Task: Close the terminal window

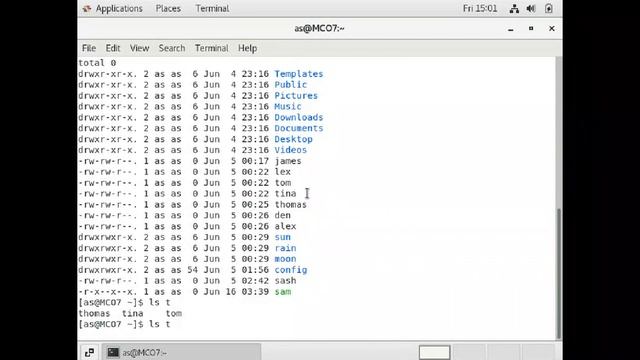Action: pyautogui.click(x=551, y=29)
